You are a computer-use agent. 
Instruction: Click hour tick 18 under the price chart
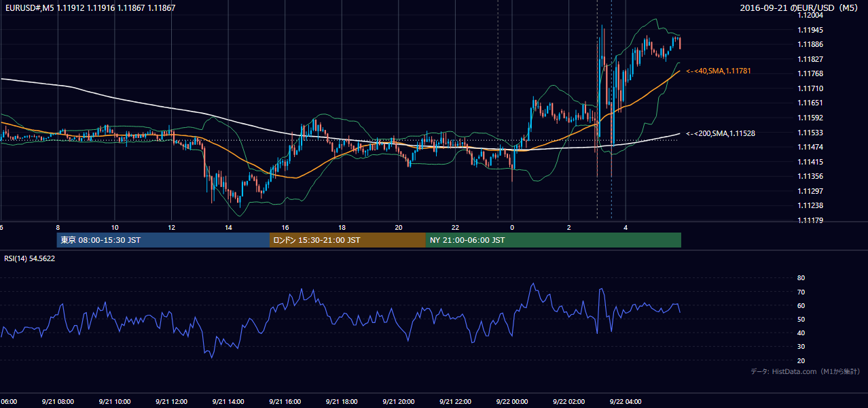click(342, 227)
